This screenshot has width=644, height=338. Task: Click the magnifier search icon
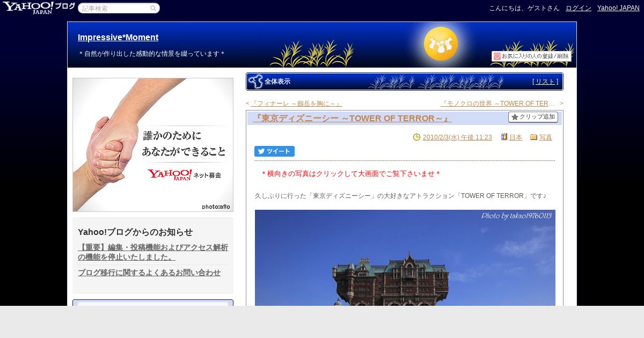click(153, 9)
